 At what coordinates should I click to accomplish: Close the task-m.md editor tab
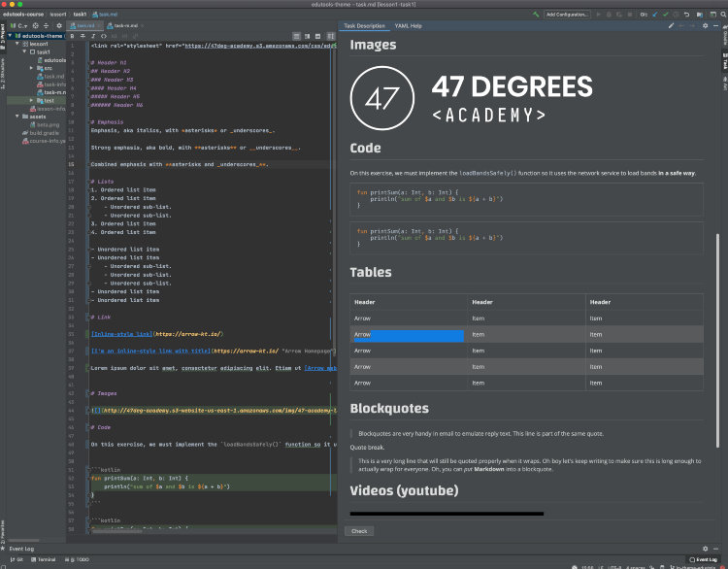coord(142,26)
